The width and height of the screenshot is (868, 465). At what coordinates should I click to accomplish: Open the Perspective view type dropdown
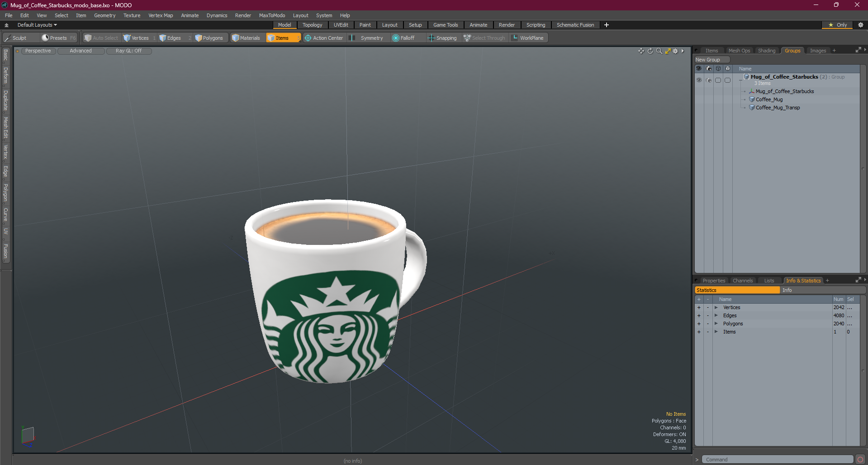pyautogui.click(x=38, y=51)
